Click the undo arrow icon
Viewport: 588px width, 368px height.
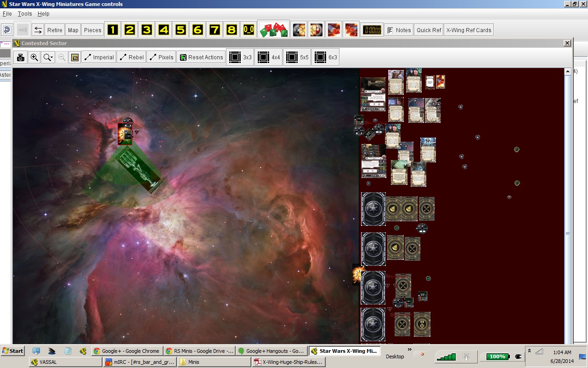click(x=7, y=30)
